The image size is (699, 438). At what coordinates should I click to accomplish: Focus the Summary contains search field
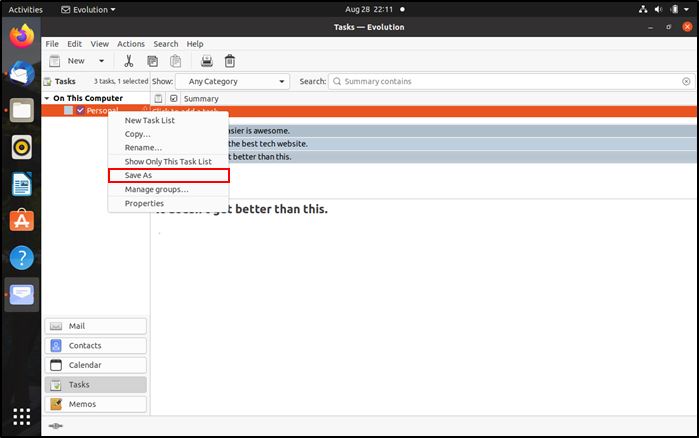click(x=511, y=82)
